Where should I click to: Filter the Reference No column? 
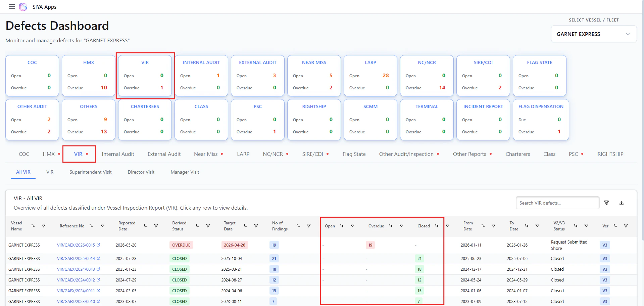tap(102, 226)
